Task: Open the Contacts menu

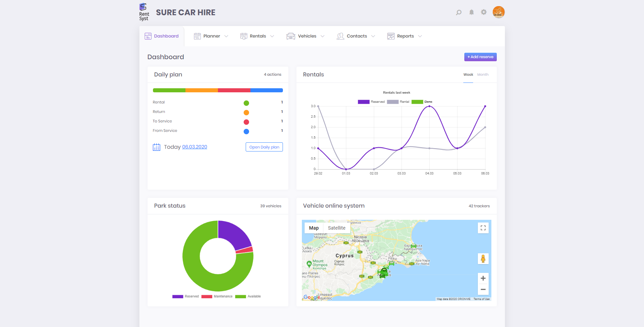Action: coord(357,36)
